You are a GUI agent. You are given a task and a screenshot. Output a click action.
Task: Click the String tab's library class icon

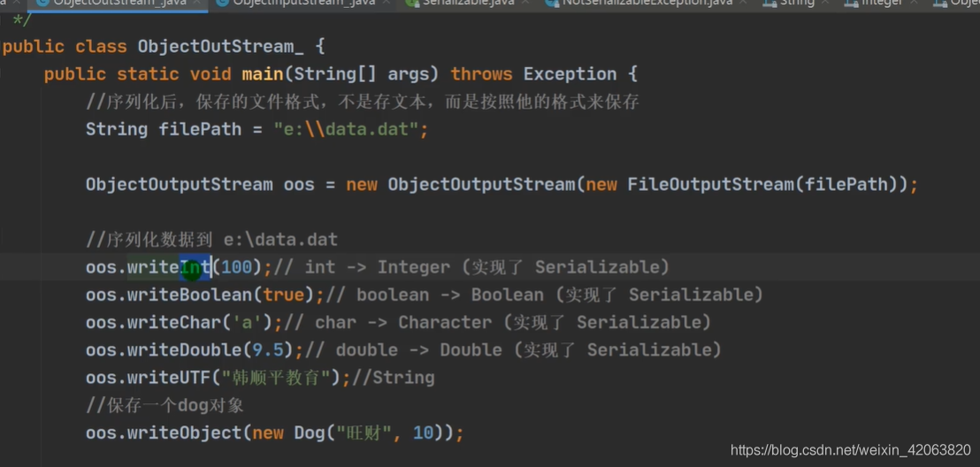pos(769,3)
